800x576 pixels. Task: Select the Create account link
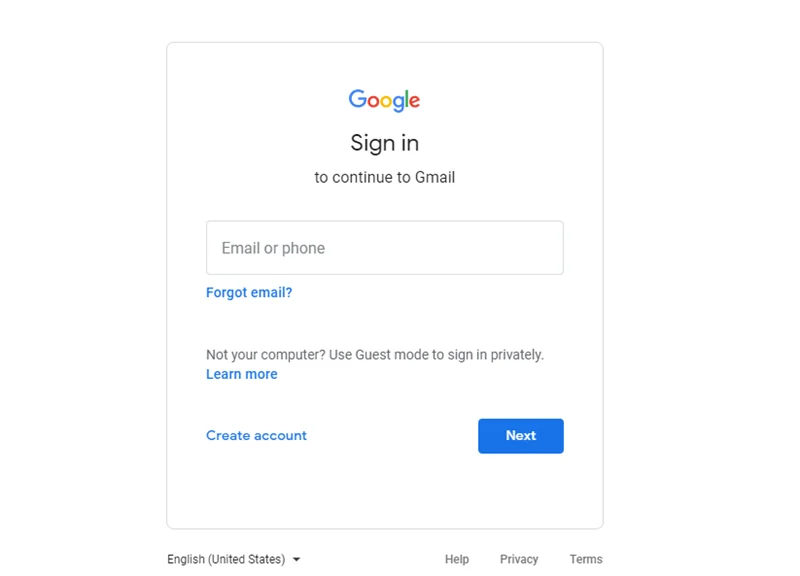[256, 436]
